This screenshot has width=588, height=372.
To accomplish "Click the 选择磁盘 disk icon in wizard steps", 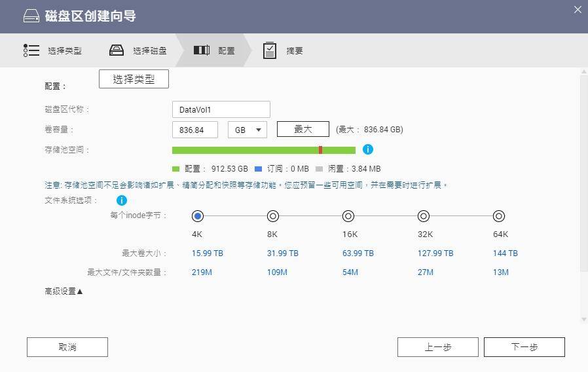I will click(117, 50).
